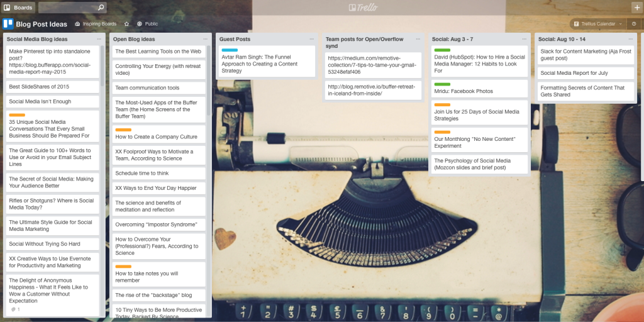
Task: Open the Social Without Trying So Hard card
Action: click(x=53, y=244)
